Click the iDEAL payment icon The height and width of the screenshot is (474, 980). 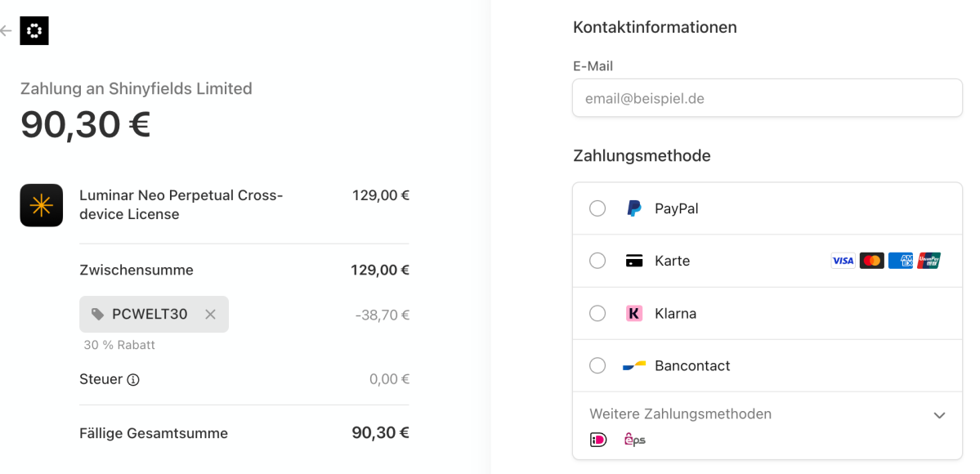click(x=598, y=440)
